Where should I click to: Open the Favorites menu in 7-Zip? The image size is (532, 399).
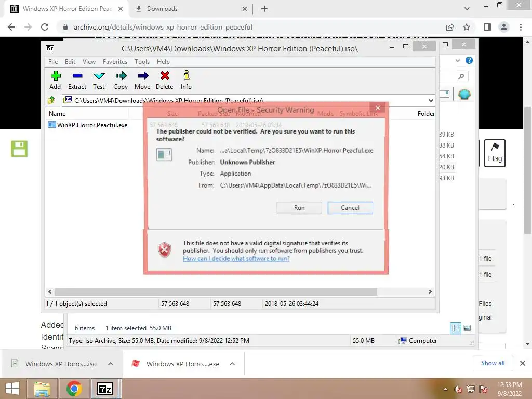click(x=115, y=62)
